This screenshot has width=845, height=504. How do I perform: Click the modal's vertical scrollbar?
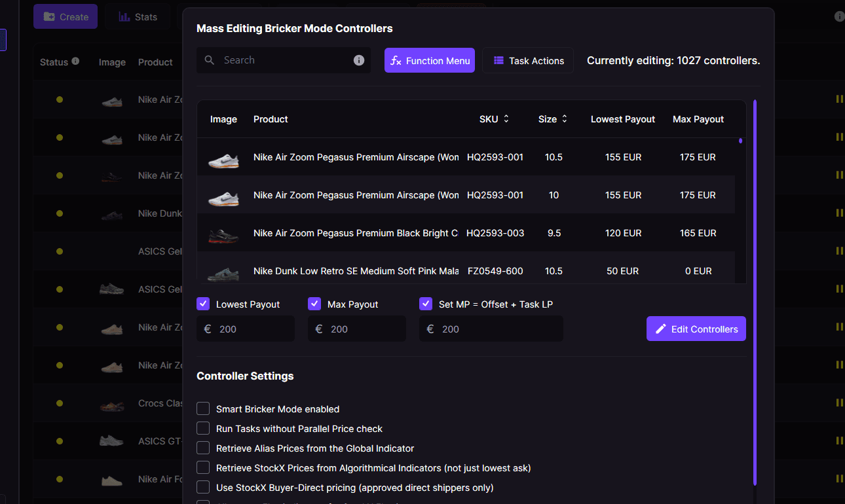[755, 291]
